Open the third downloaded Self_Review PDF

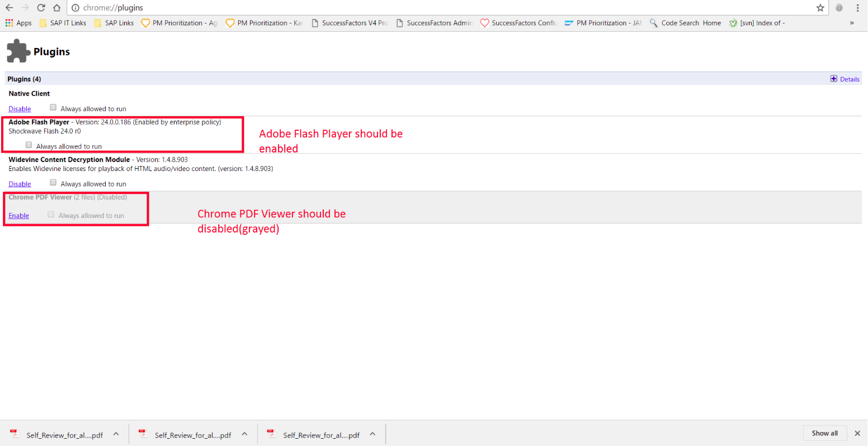(x=321, y=435)
